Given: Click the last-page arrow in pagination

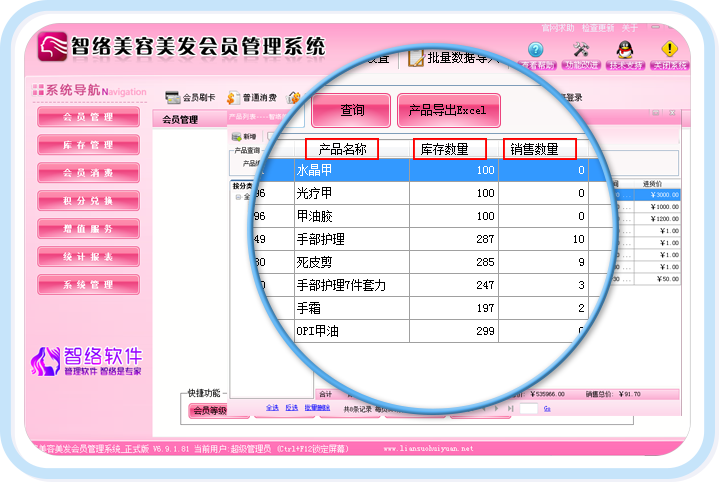Looking at the screenshot, I should click(x=510, y=408).
